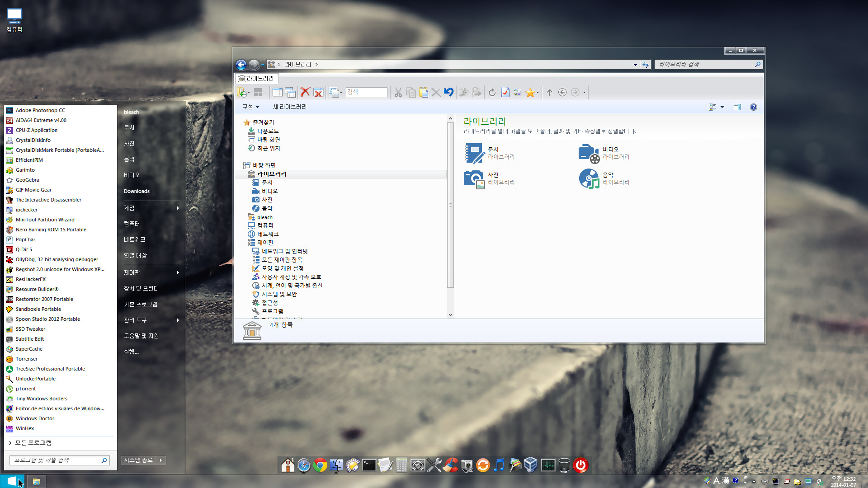This screenshot has height=488, width=868.
Task: Select 다운로드 in navigation tree
Action: (268, 131)
